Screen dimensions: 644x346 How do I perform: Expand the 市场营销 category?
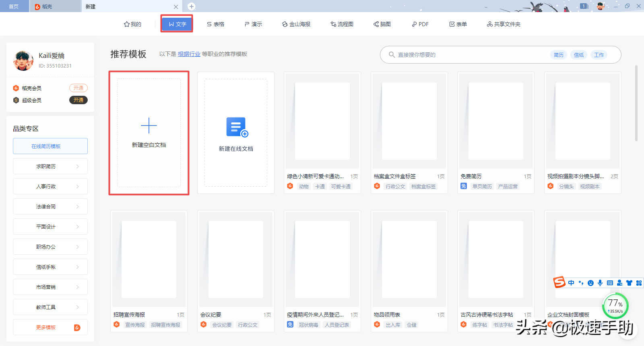point(50,287)
